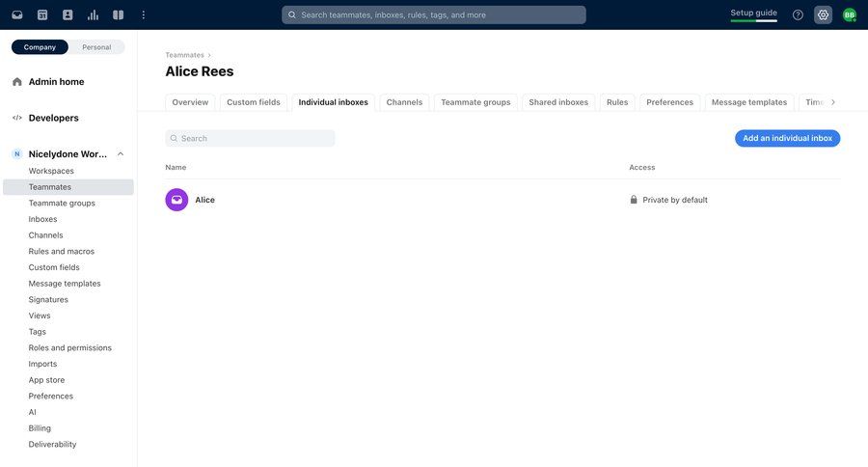The image size is (868, 467).
Task: Open Tags in sidebar
Action: pyautogui.click(x=37, y=331)
